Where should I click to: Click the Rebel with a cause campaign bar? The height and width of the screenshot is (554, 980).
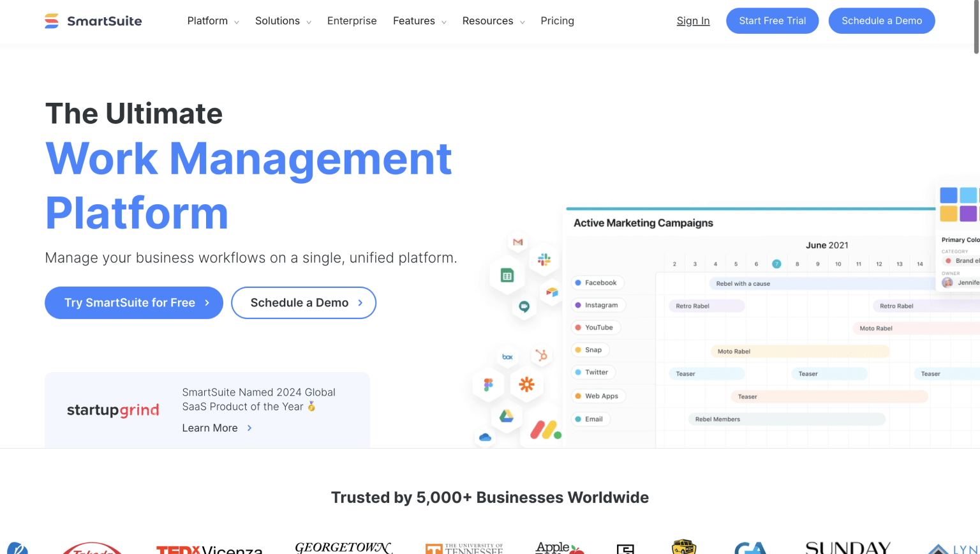pyautogui.click(x=823, y=283)
